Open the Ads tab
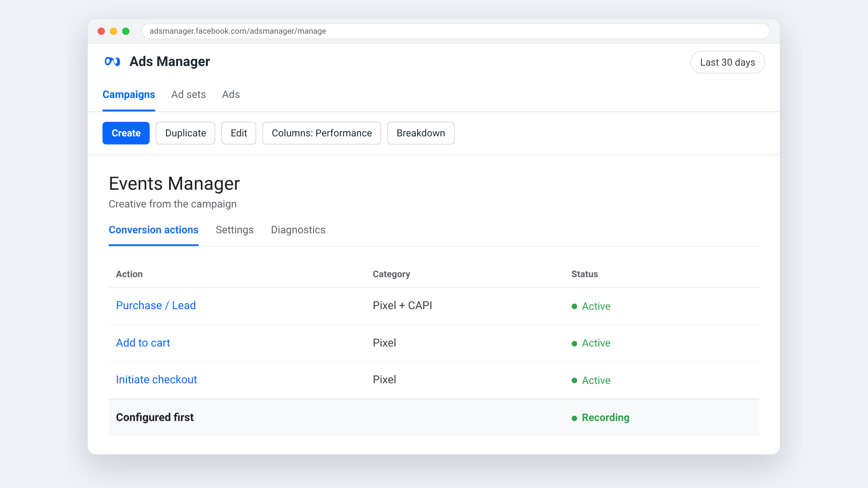Image resolution: width=868 pixels, height=488 pixels. coord(231,95)
